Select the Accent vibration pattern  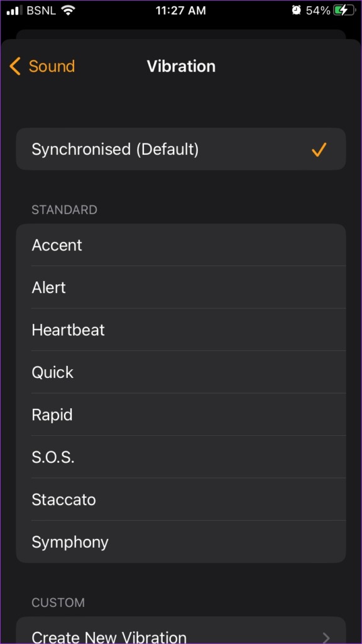pos(181,245)
